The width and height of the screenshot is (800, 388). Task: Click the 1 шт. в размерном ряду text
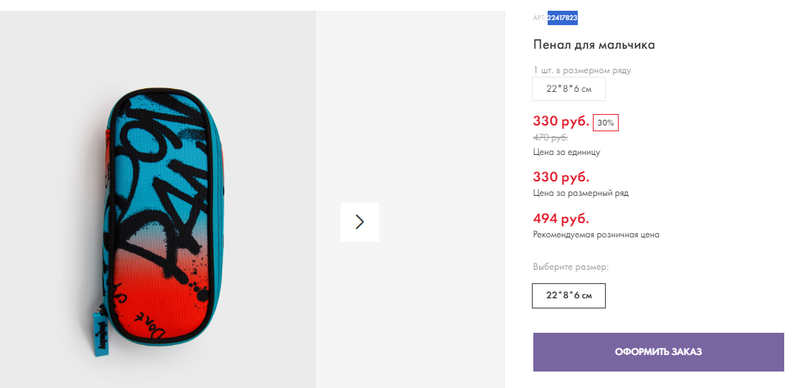coord(582,70)
